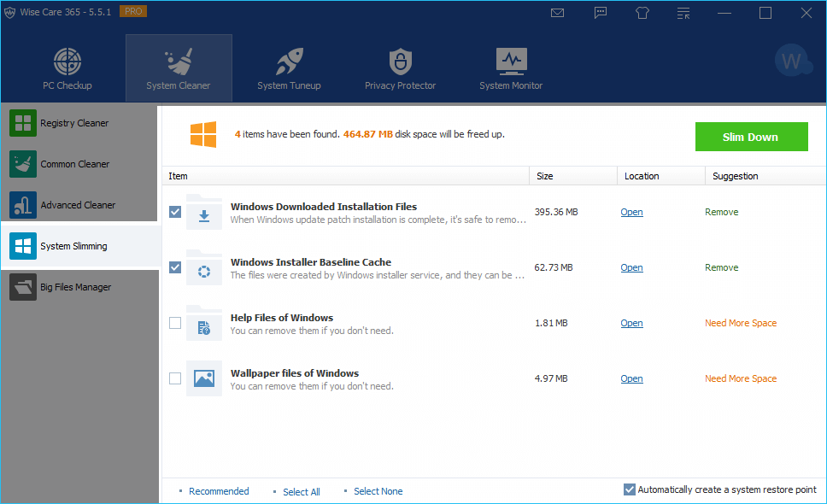Image resolution: width=827 pixels, height=504 pixels.
Task: Click Need More Space for Wallpaper files
Action: pos(741,378)
